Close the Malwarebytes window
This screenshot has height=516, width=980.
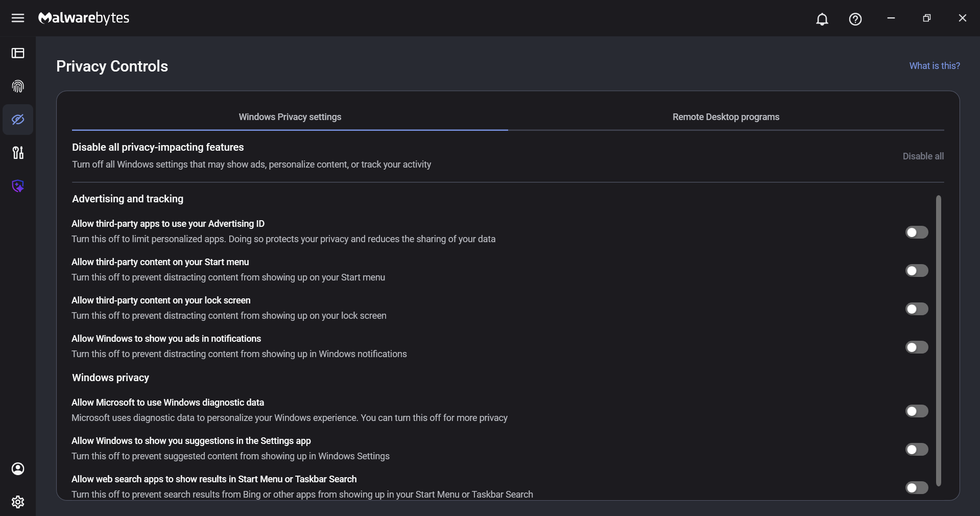963,18
